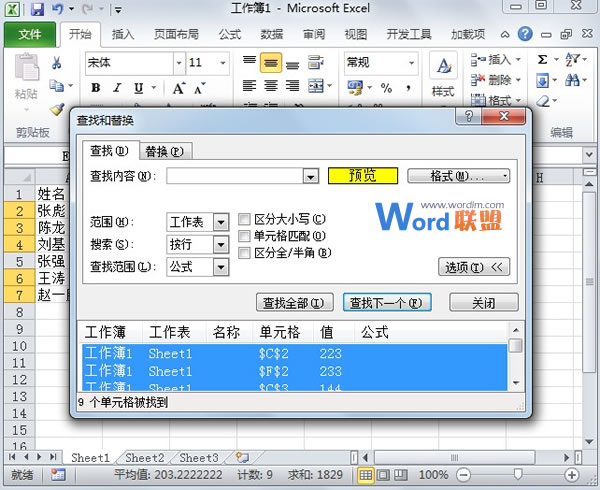600x490 pixels.
Task: Check the 单元格匹配 option
Action: coord(245,236)
